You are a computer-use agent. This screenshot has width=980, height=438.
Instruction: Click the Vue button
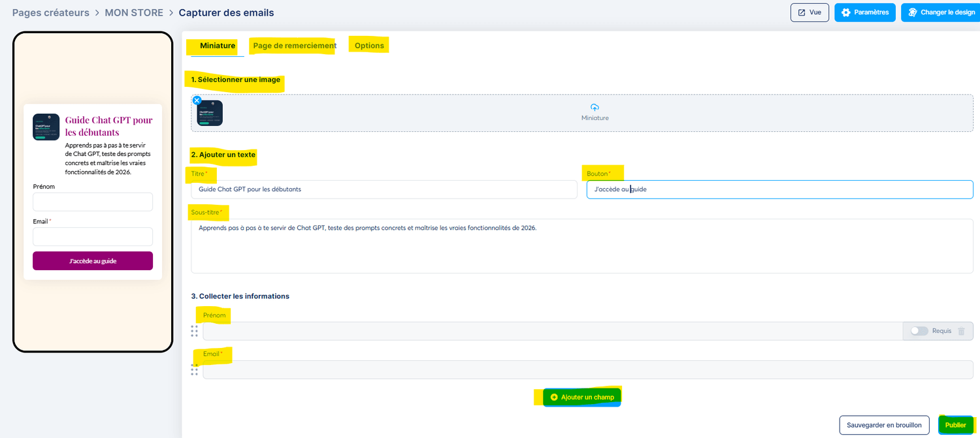coord(809,12)
